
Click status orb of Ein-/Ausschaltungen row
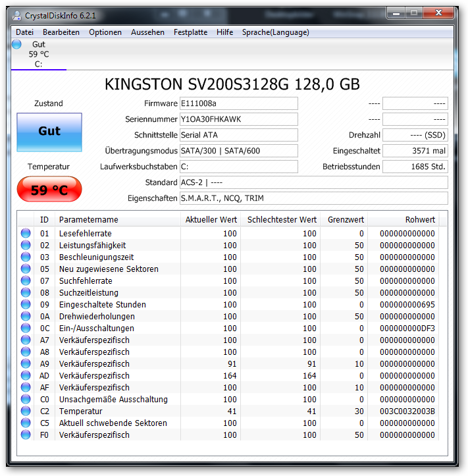coord(26,328)
